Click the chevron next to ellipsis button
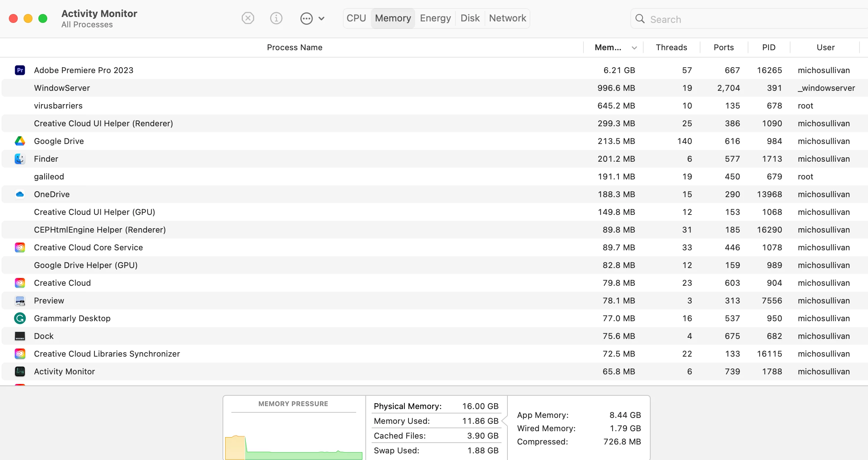868x460 pixels. (x=321, y=18)
